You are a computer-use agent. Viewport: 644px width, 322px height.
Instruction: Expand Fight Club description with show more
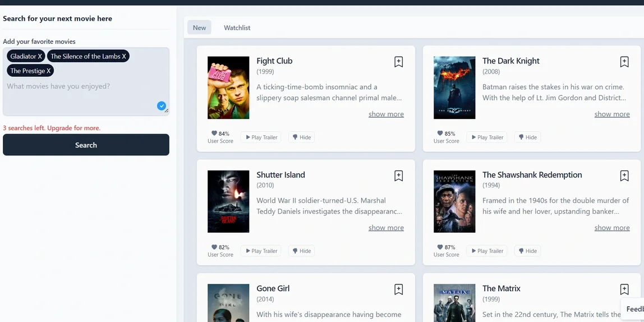386,114
